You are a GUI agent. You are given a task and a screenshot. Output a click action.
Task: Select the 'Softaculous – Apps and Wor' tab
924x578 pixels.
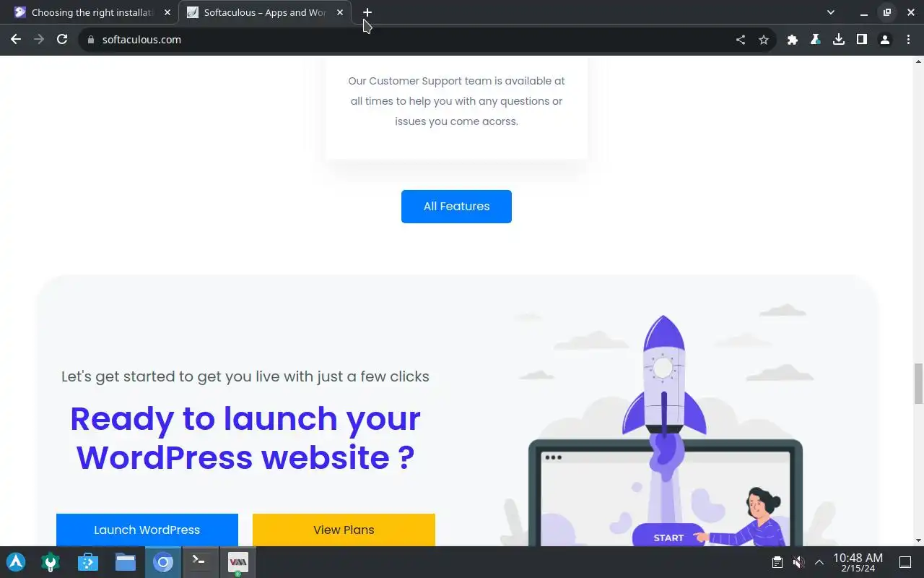coord(266,12)
